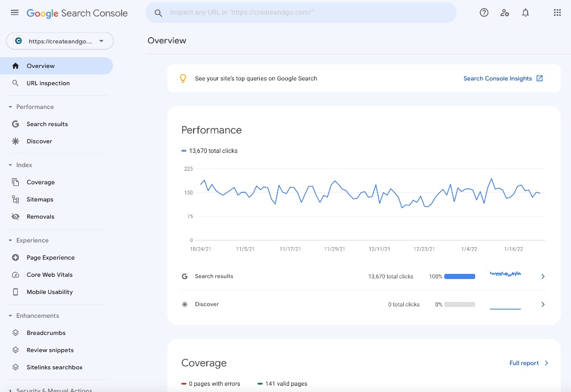Select Sitemaps in the Index section
Viewport: 571px width, 392px height.
40,199
